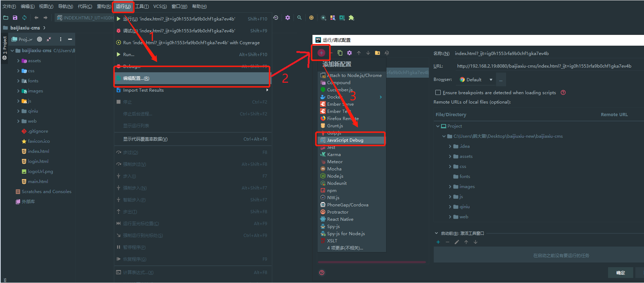Click the edit templates gear icon in dialog
Image resolution: width=644 pixels, height=283 pixels.
(x=349, y=53)
